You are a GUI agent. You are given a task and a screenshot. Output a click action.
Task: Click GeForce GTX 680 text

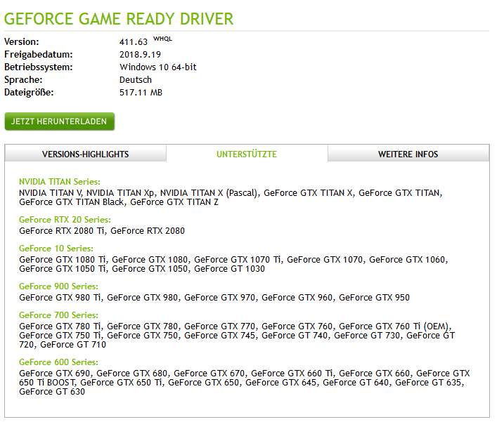pos(132,374)
